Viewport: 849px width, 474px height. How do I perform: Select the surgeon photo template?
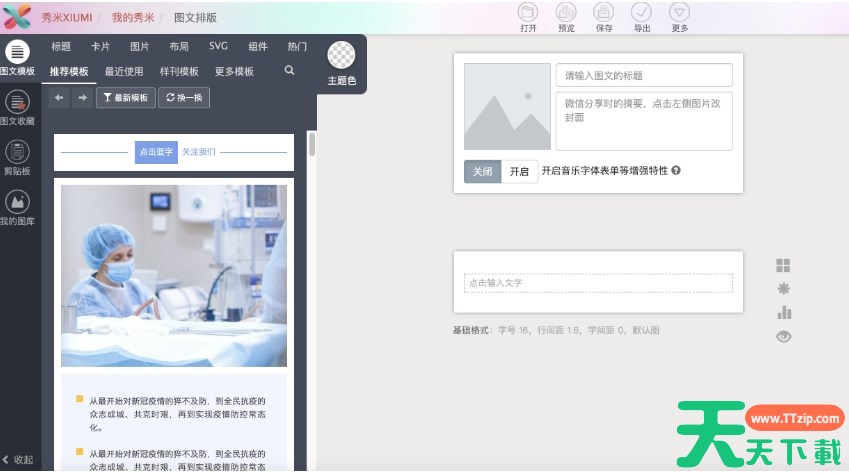pyautogui.click(x=174, y=276)
